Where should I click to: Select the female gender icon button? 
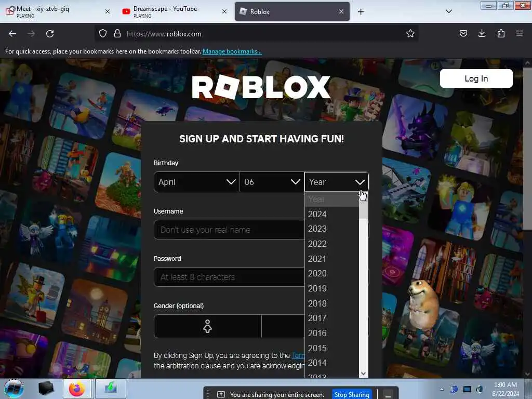208,326
